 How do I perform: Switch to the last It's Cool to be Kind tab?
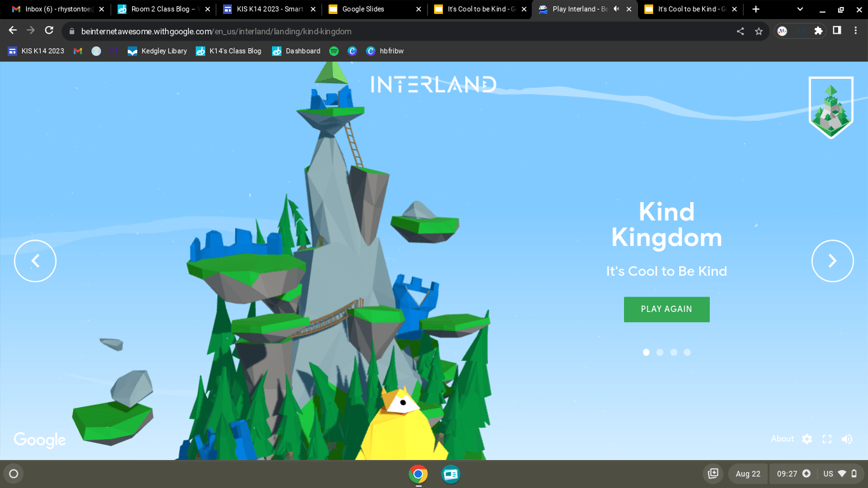click(x=689, y=10)
